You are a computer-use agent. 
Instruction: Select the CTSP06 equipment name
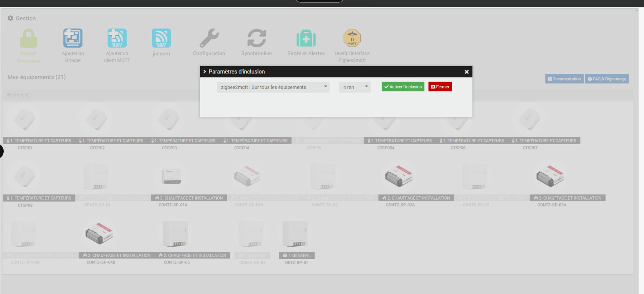458,148
